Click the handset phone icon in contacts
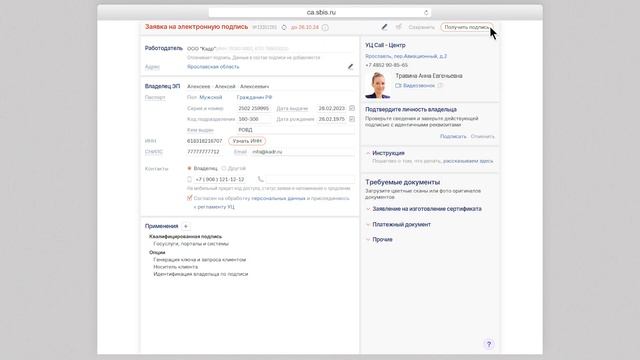 tap(260, 179)
